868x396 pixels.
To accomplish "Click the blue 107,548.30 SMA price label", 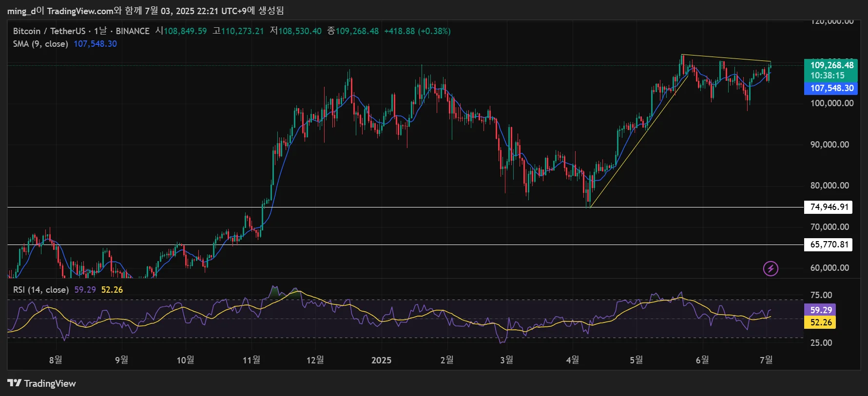I will tap(831, 88).
